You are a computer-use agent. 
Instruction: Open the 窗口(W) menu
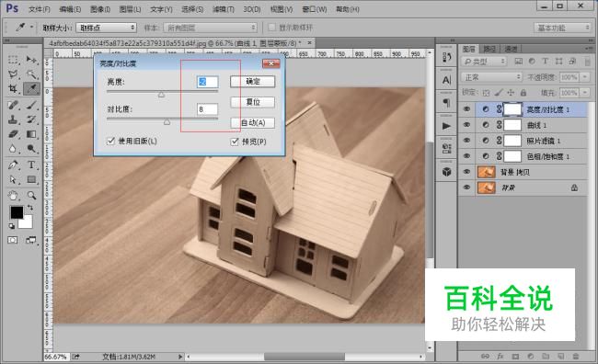[315, 9]
